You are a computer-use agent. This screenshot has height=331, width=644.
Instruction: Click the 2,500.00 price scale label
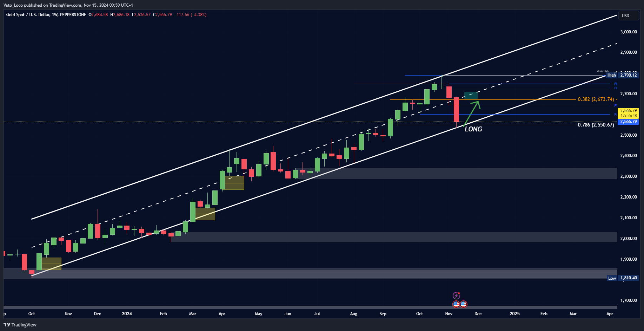pos(629,135)
